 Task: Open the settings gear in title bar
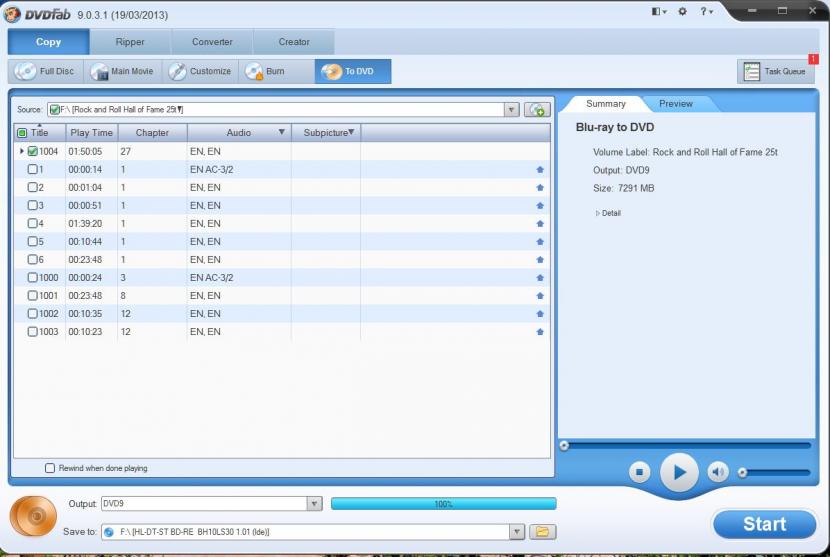(x=682, y=11)
